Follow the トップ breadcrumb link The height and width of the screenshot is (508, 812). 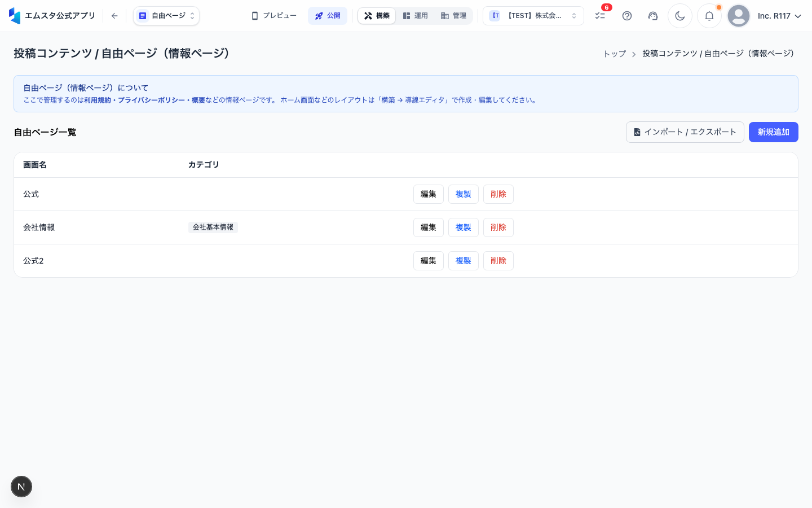coord(615,54)
